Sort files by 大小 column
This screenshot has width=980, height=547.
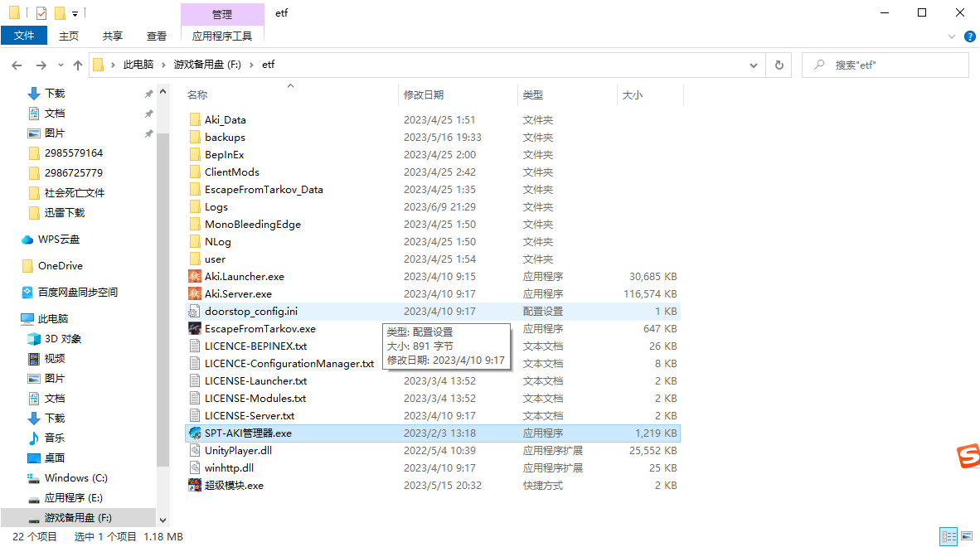pyautogui.click(x=632, y=95)
